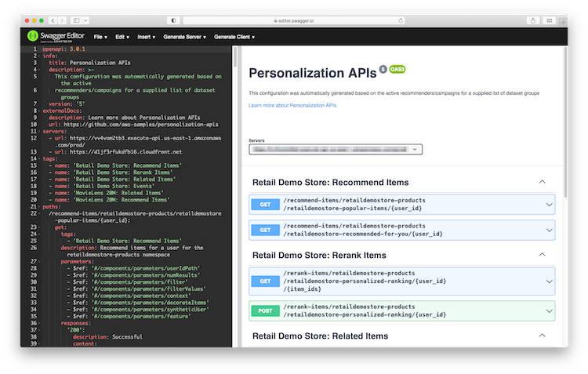Image resolution: width=588 pixels, height=374 pixels.
Task: Click the title: Personalization APIs line
Action: click(x=89, y=63)
